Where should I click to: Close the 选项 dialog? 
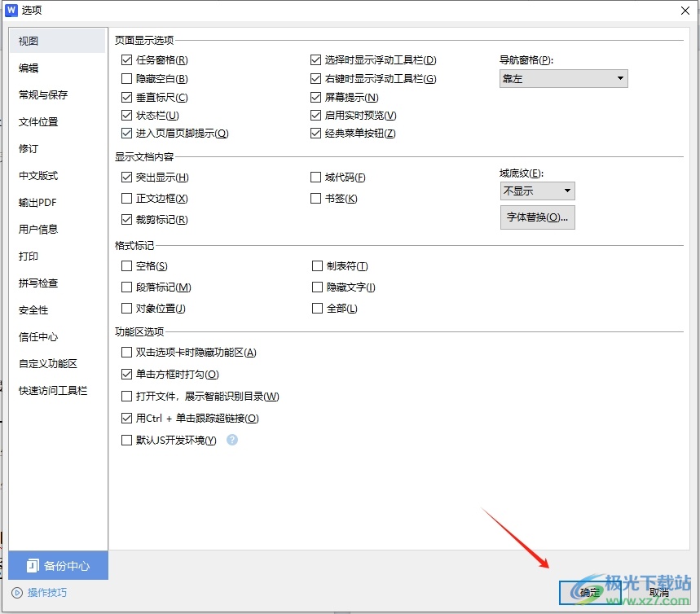tap(685, 11)
